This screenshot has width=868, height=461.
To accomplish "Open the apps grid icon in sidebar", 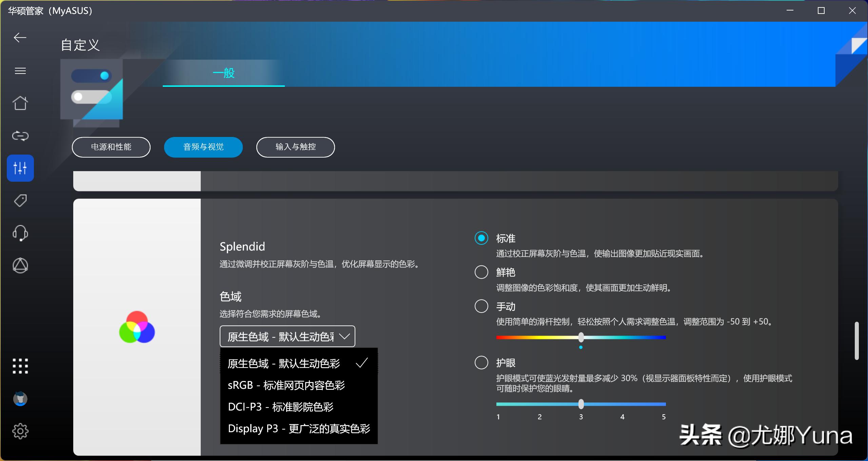I will click(20, 366).
